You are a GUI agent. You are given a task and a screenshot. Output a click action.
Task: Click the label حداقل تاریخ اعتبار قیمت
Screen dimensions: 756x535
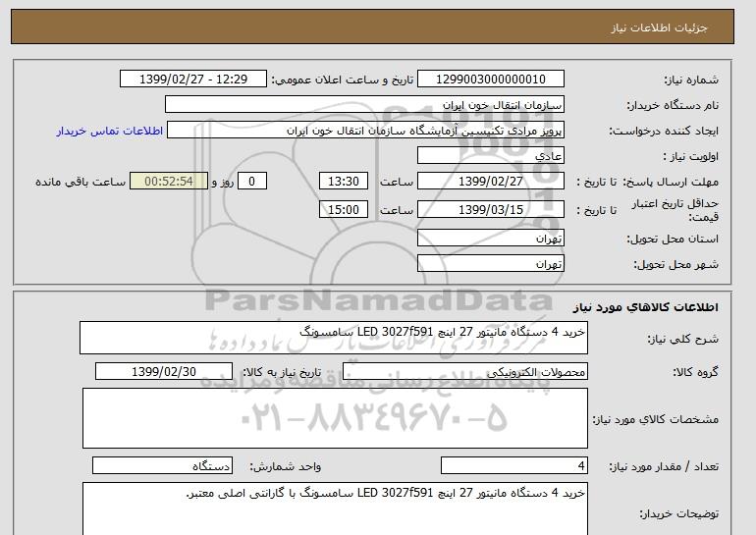point(675,210)
